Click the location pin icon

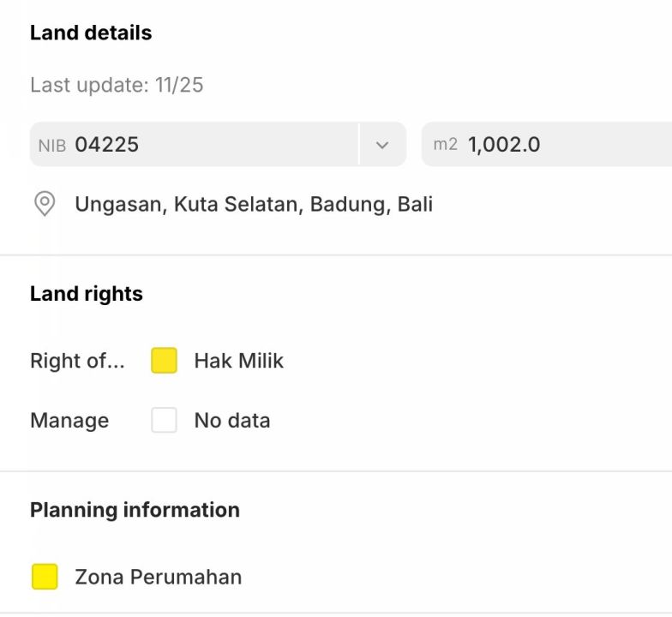pyautogui.click(x=45, y=204)
